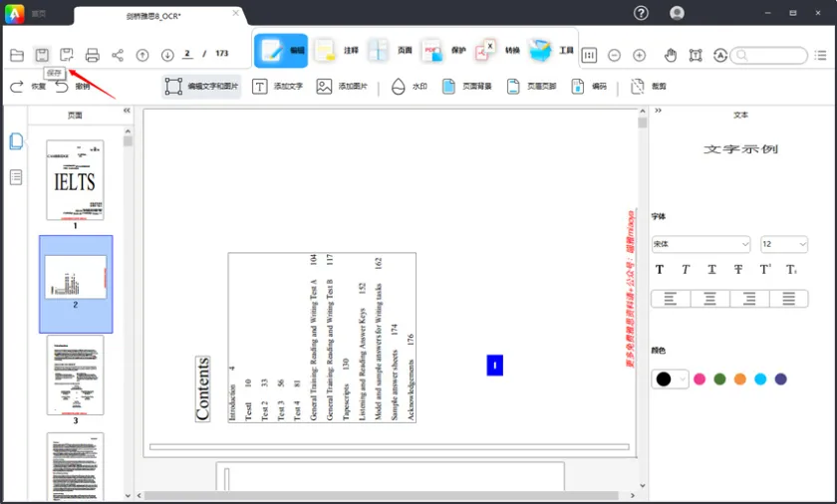Collapse the thumbnail panel with « arrows
This screenshot has width=837, height=504.
pos(127,112)
